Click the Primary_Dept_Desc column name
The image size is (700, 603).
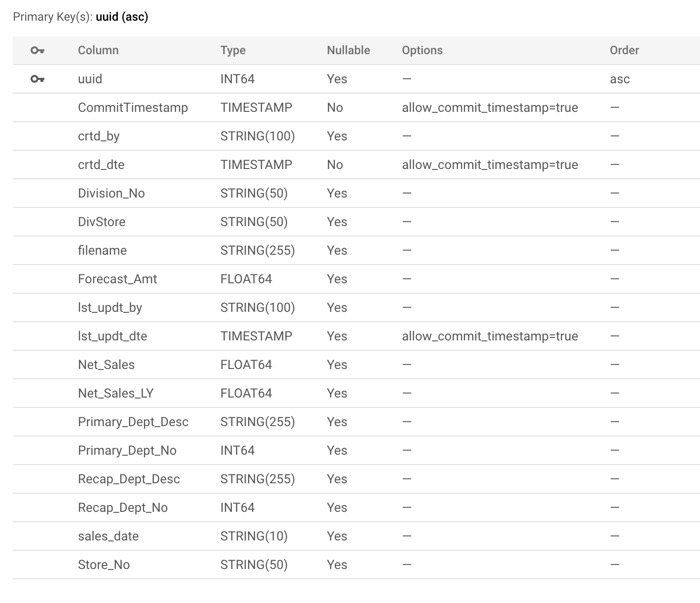[x=133, y=422]
